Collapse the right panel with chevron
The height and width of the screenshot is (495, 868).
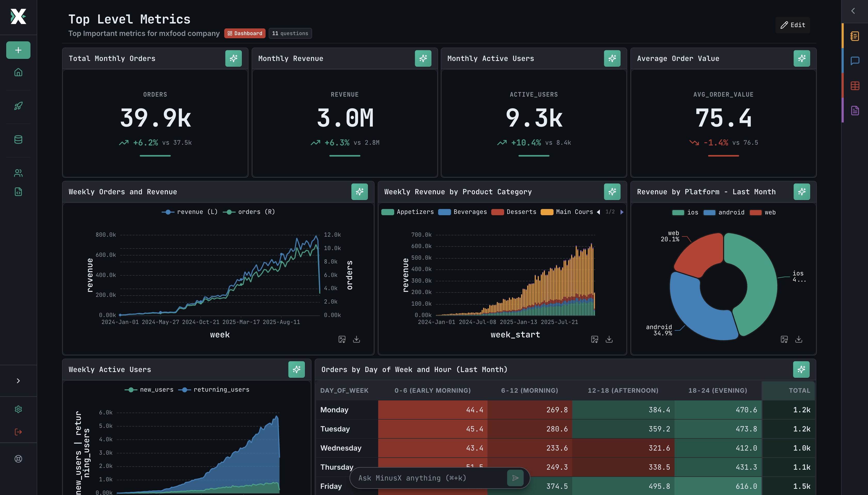click(853, 11)
